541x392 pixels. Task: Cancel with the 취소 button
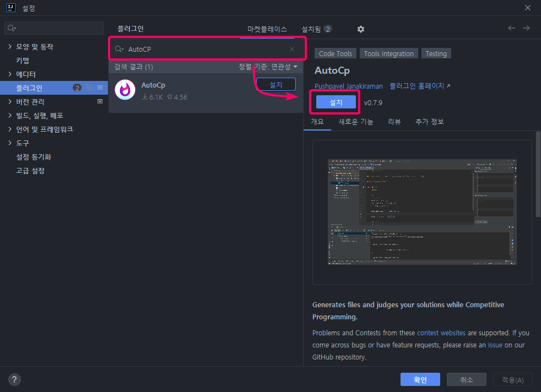tap(466, 379)
